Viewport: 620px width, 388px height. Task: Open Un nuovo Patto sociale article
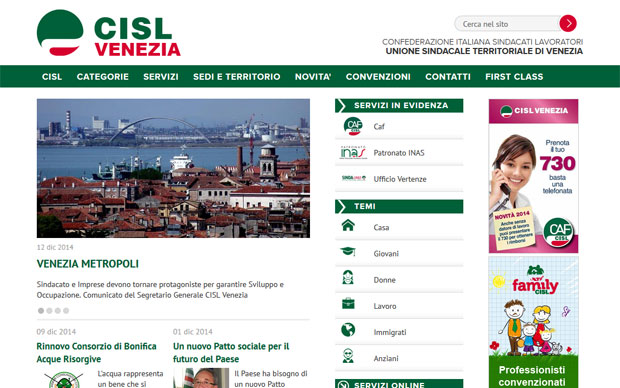231,352
